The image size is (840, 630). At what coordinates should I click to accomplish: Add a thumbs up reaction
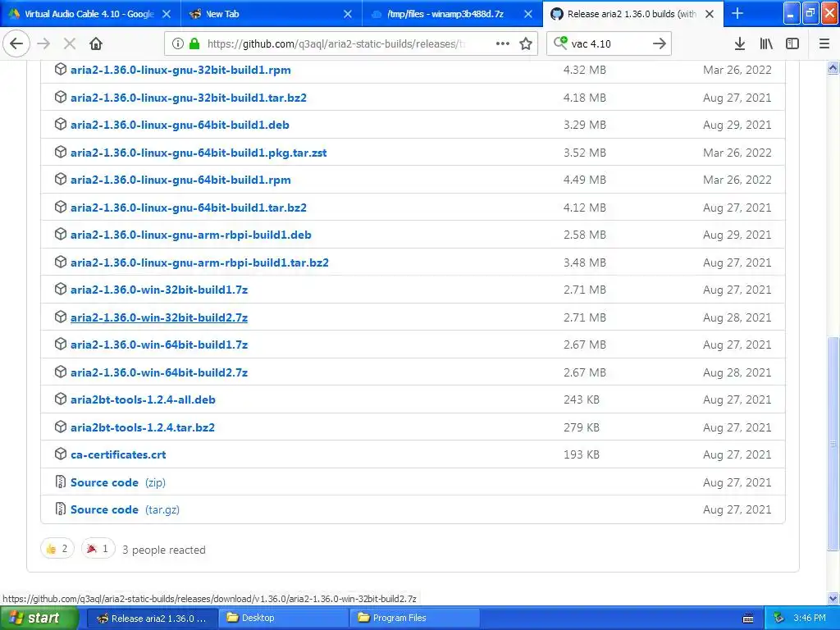pyautogui.click(x=57, y=548)
